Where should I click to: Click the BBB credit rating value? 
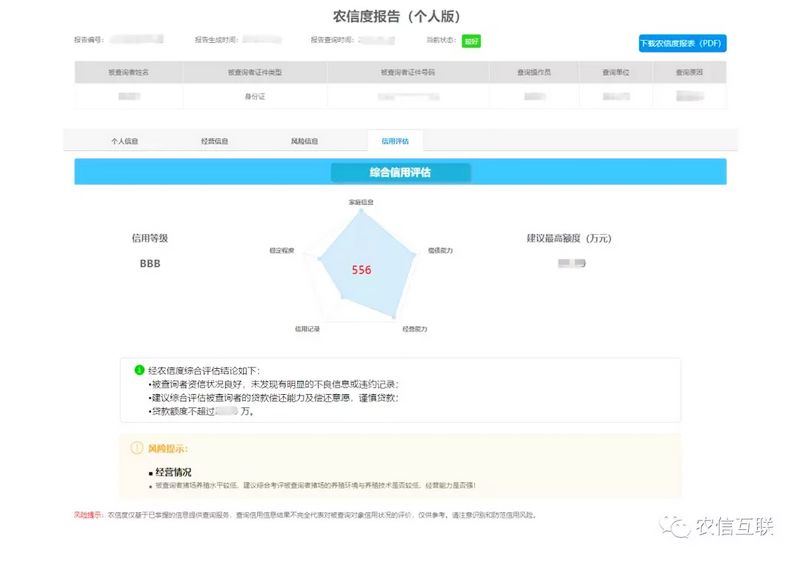click(x=150, y=264)
